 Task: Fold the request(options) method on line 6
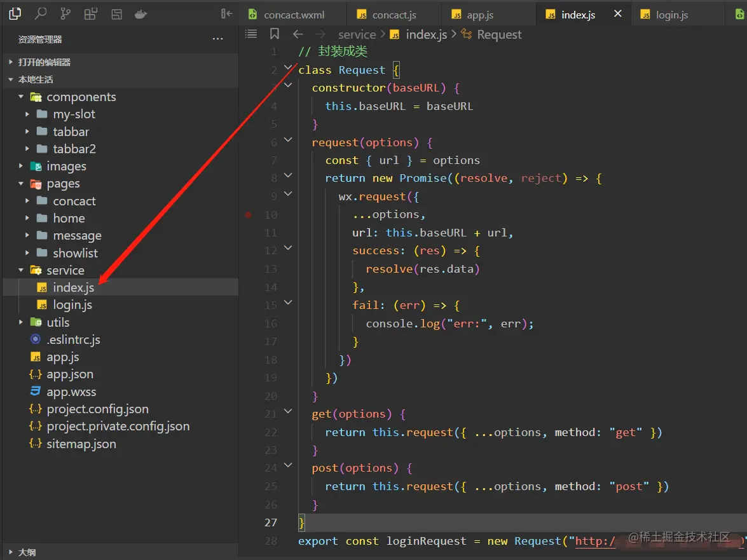[x=288, y=140]
